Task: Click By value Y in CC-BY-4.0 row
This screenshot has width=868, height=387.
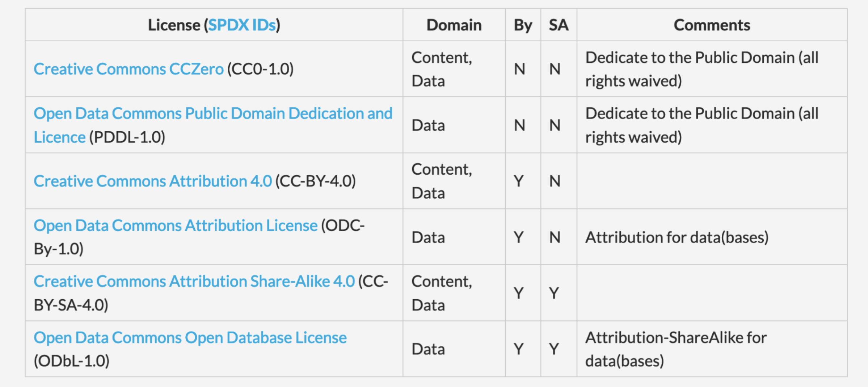Action: (x=519, y=181)
